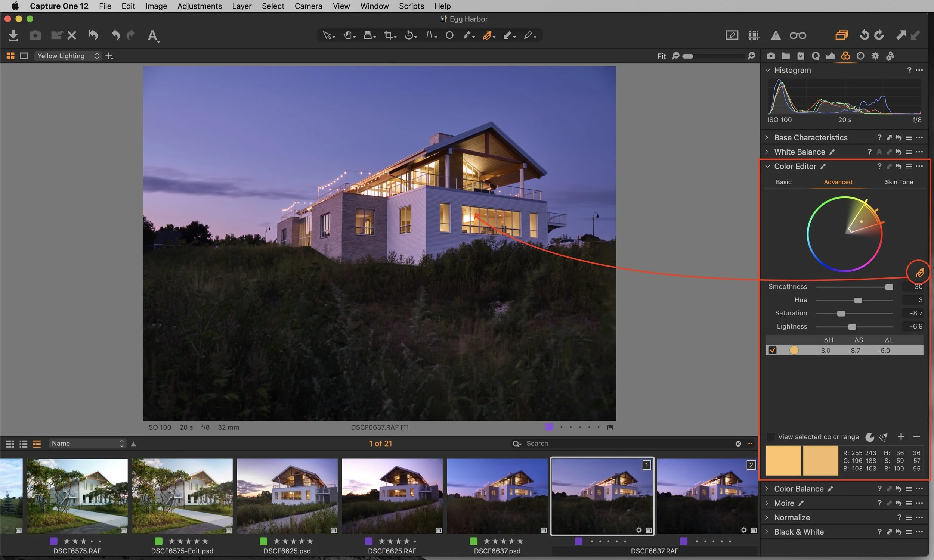Screen dimensions: 934x560
Task: Toggle the Proofing glasses icon
Action: [x=798, y=35]
